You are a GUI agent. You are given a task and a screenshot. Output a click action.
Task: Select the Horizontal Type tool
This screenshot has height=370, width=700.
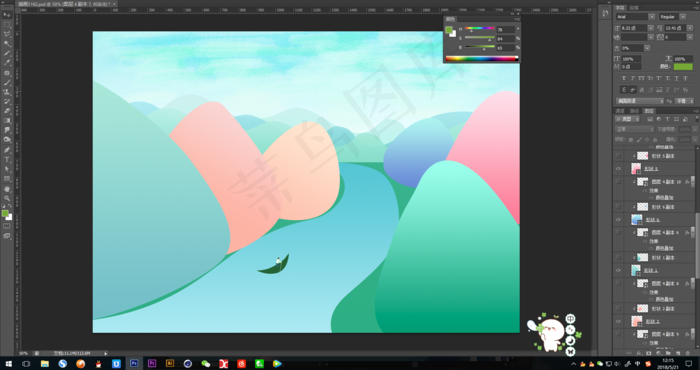[7, 159]
